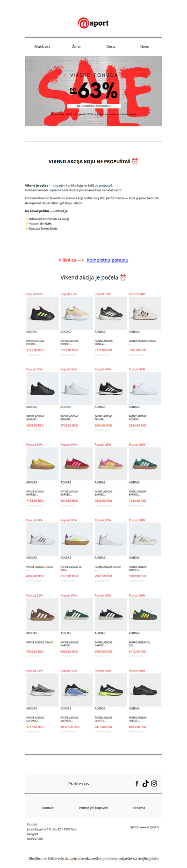The width and height of the screenshot is (187, 868).
Task: Open the Novo menu item
Action: pyautogui.click(x=145, y=47)
